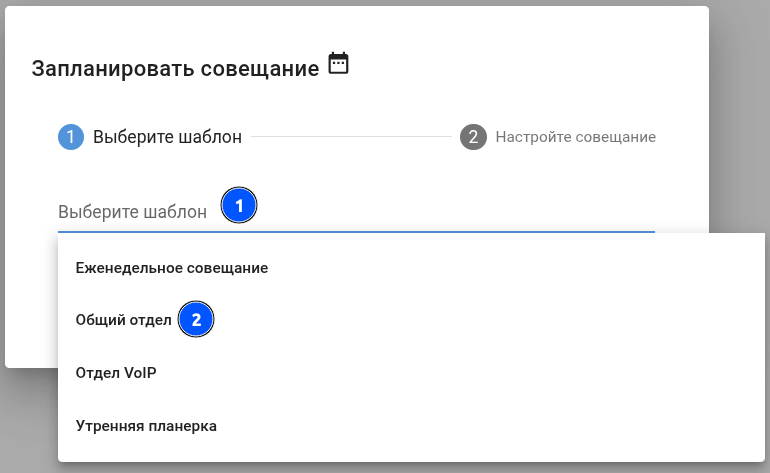
Task: Jump to the Настройте совещание step
Action: tap(575, 137)
